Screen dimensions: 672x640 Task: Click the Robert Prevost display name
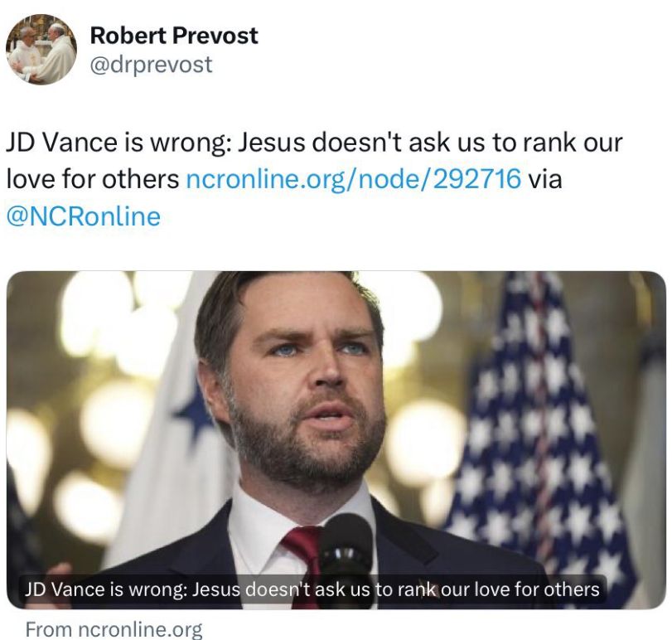click(174, 36)
